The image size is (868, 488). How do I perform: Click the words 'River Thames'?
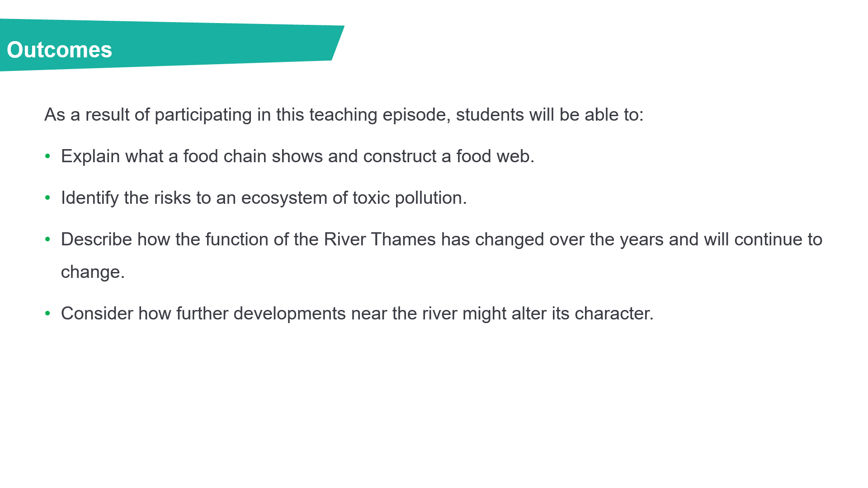coord(379,239)
